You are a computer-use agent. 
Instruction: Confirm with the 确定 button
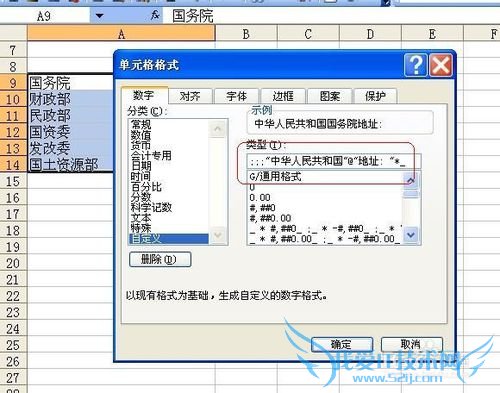point(342,344)
